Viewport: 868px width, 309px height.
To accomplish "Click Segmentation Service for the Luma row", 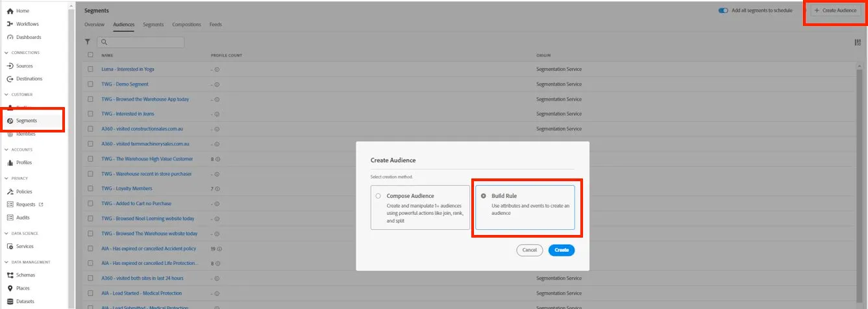I will (x=559, y=69).
